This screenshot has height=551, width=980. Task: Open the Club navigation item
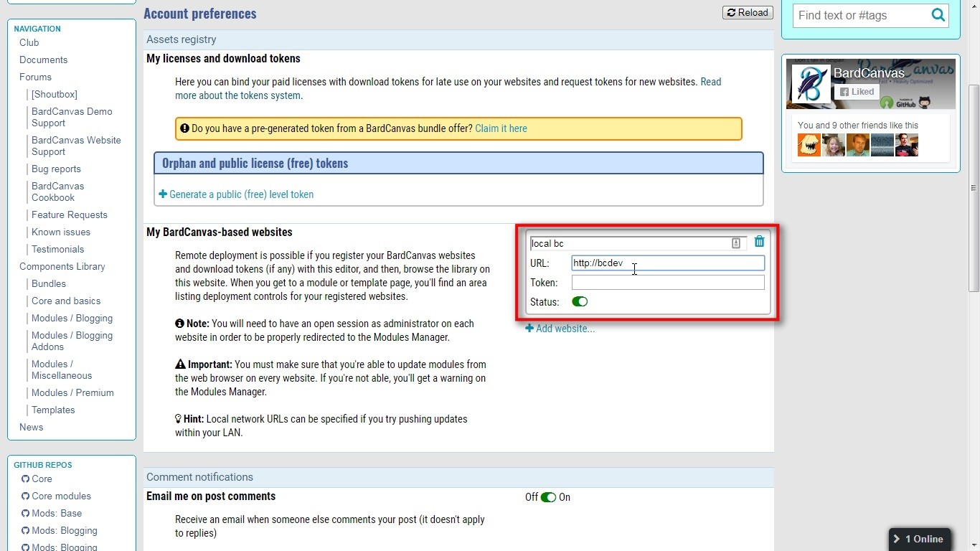[29, 42]
